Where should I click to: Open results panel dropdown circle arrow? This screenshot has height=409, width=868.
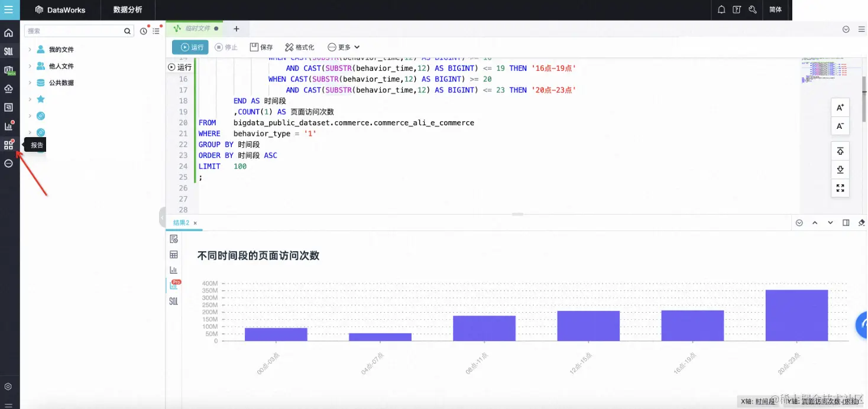coord(799,223)
